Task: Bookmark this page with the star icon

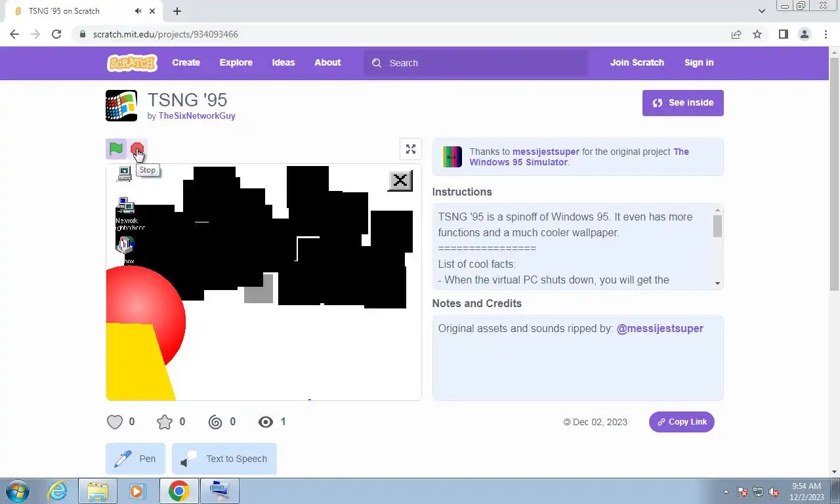Action: click(757, 34)
